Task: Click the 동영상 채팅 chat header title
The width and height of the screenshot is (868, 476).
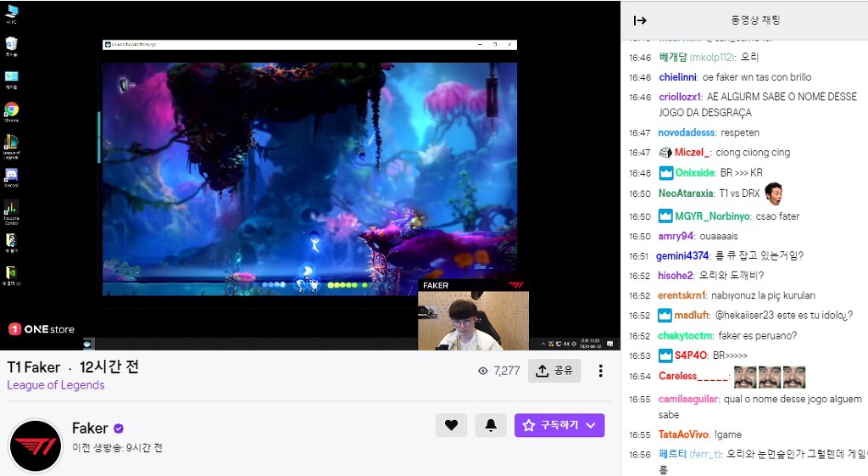Action: (x=755, y=20)
